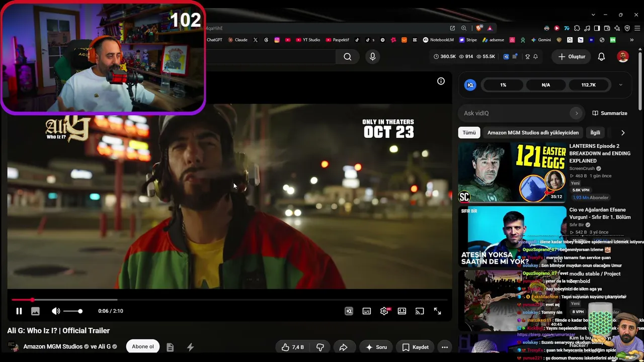Screen dimensions: 644x362
Task: Open the Oluştur create menu
Action: tap(572, 57)
